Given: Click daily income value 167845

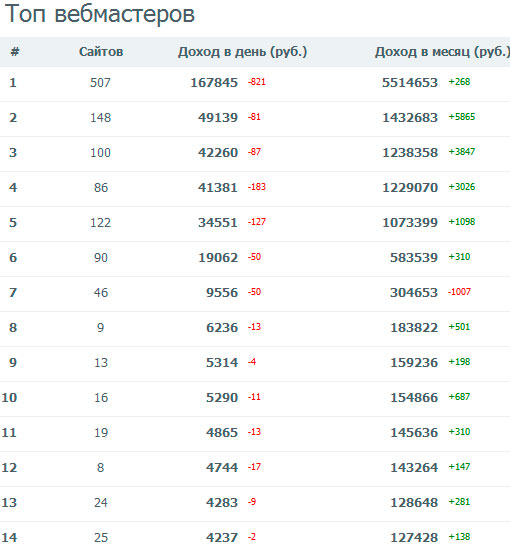Looking at the screenshot, I should pos(214,83).
